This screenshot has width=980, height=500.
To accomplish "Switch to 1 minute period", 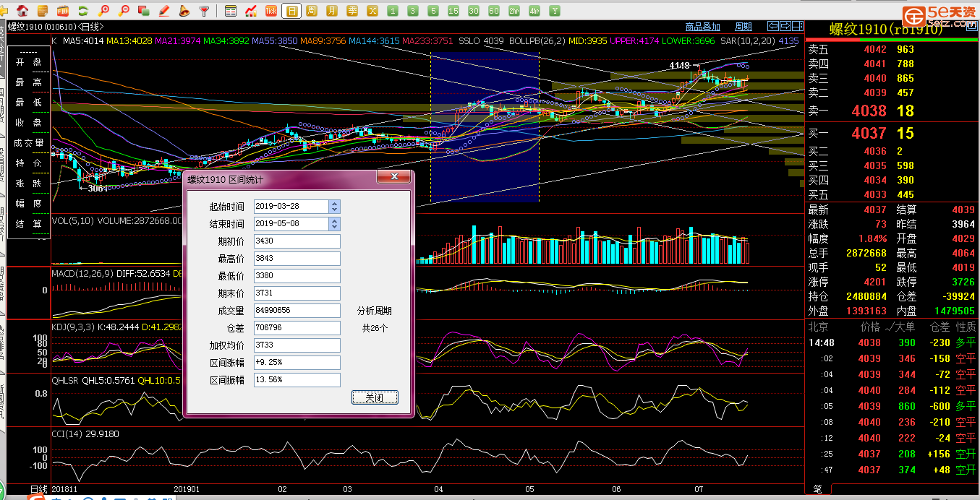I will pos(393,11).
